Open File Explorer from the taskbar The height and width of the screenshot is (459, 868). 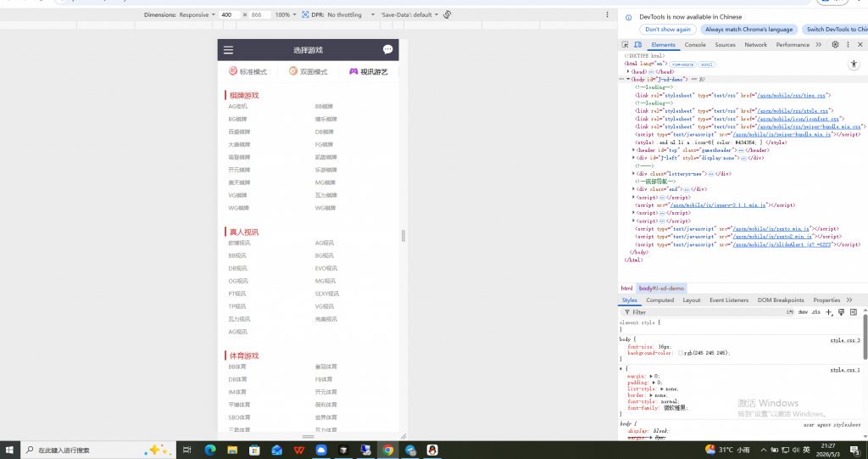[x=232, y=451]
